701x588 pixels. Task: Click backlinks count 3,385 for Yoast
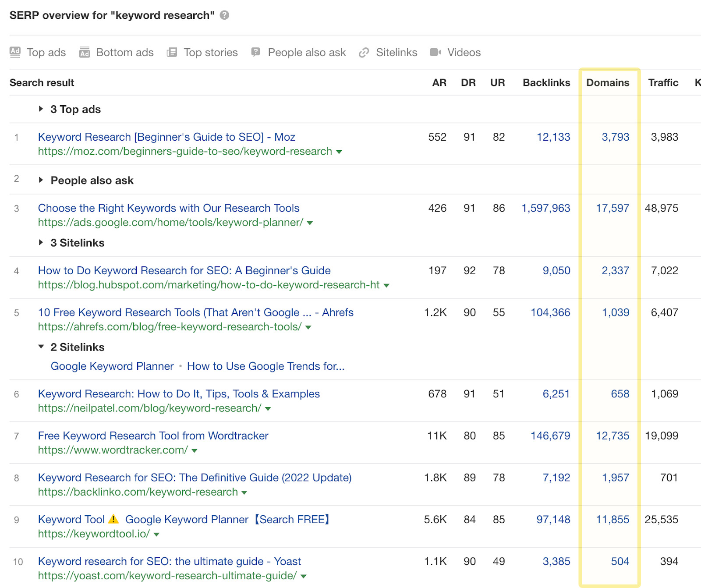point(556,561)
